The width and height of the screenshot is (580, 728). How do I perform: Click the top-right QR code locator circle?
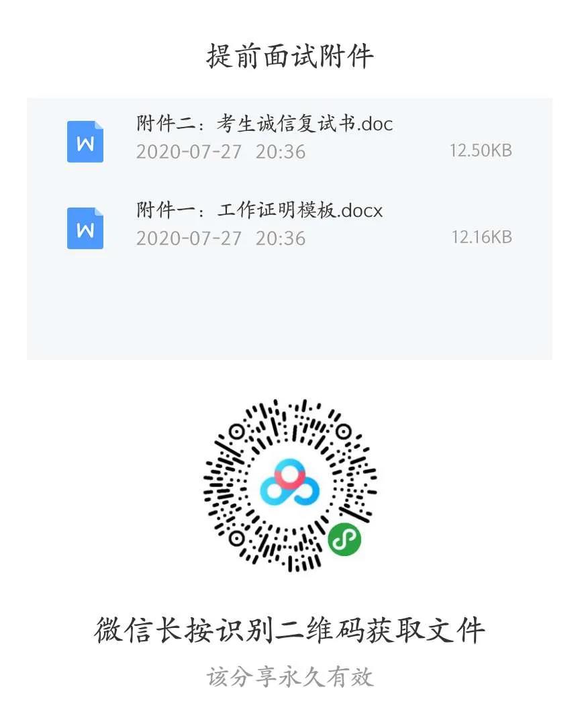pyautogui.click(x=343, y=433)
